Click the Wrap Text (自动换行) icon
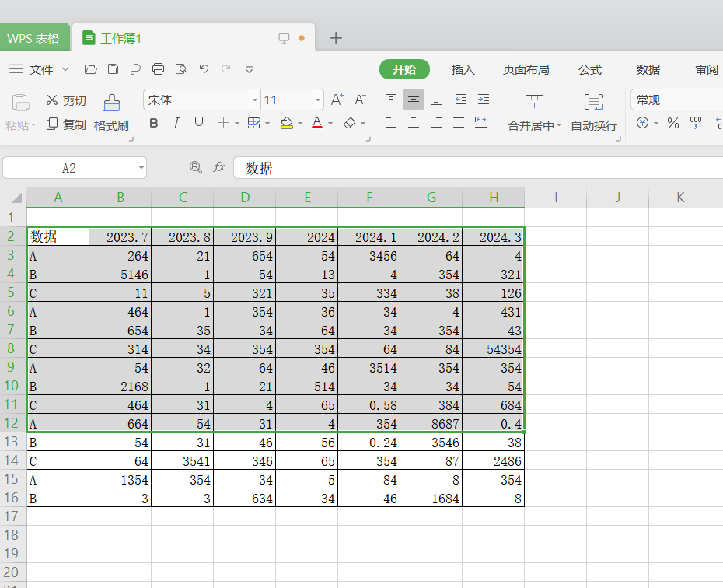Image resolution: width=723 pixels, height=588 pixels. (594, 103)
